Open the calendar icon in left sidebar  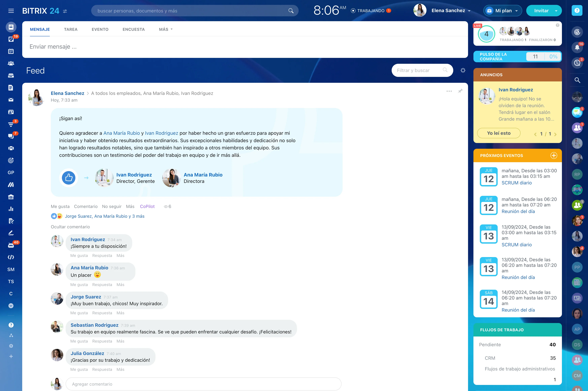pos(11,51)
